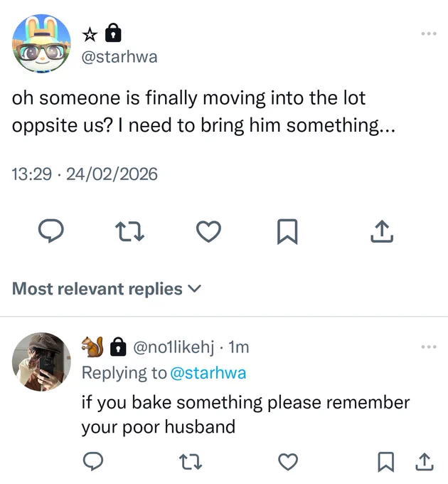The width and height of the screenshot is (448, 484).
Task: Bookmark the no1likehj reply
Action: point(385,462)
